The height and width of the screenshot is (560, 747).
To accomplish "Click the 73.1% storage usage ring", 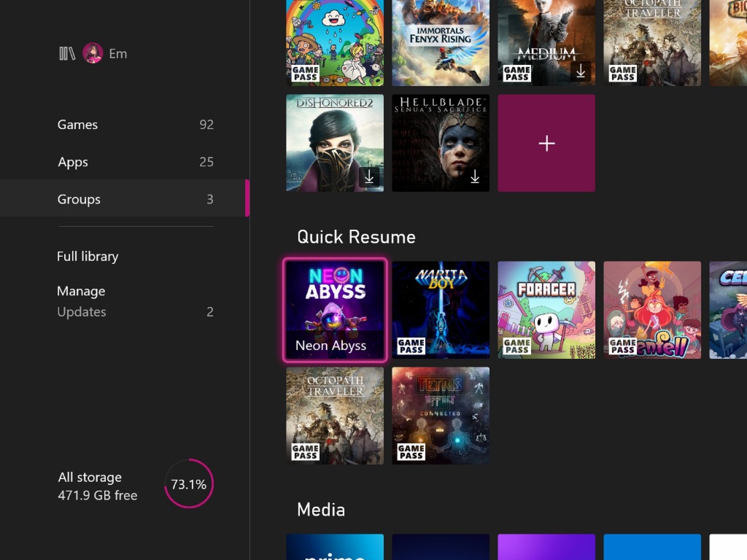I will (x=189, y=484).
